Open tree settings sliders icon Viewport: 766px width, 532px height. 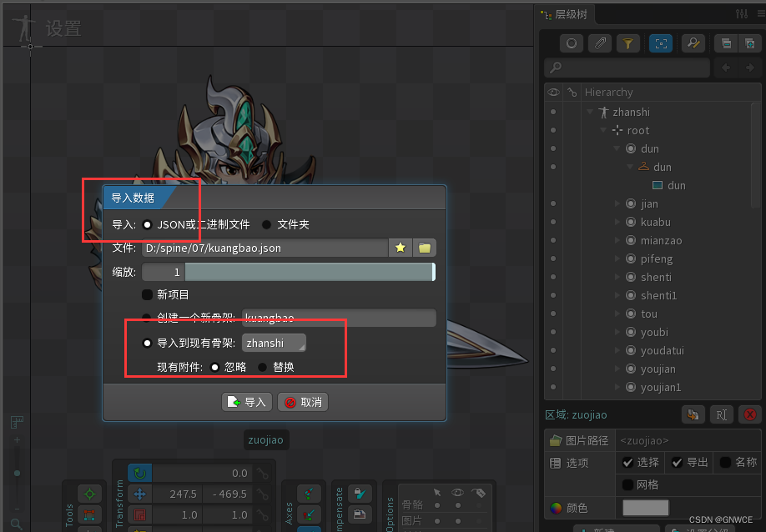point(742,13)
